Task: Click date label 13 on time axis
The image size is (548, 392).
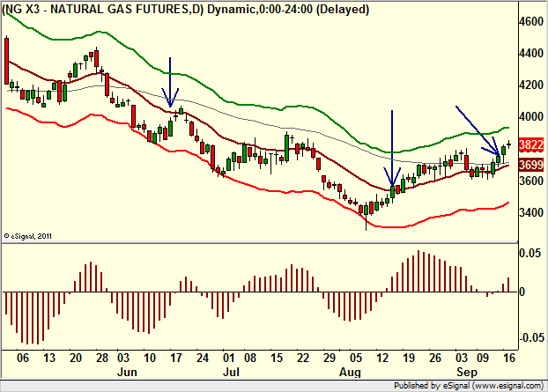Action: click(49, 358)
